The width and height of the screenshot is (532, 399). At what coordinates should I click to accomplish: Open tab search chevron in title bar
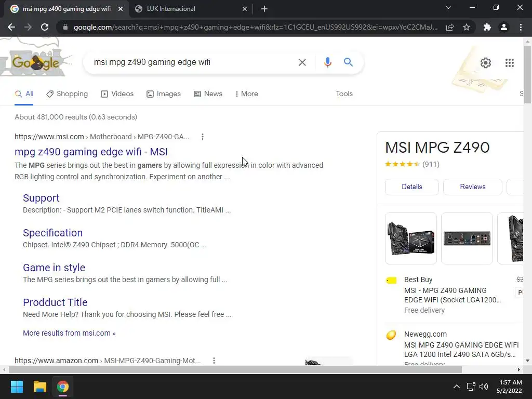click(448, 7)
